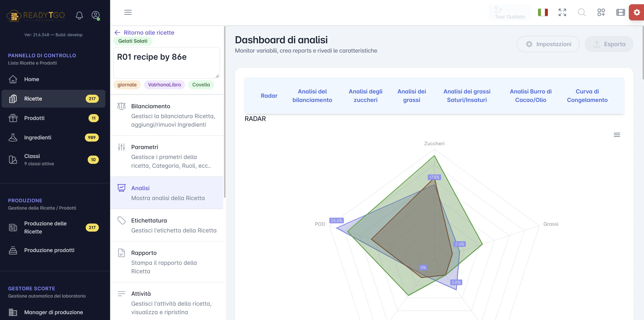Screen dimensions: 644x320
Task: Enter fullscreen mode icon
Action: click(562, 12)
